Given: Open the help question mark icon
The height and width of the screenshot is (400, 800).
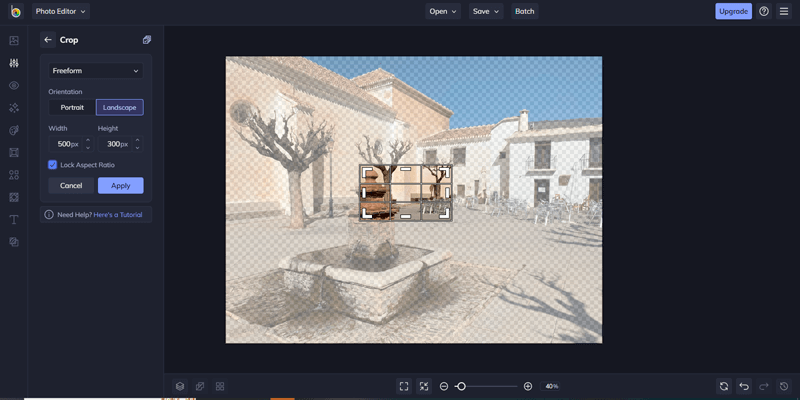Looking at the screenshot, I should pos(764,11).
